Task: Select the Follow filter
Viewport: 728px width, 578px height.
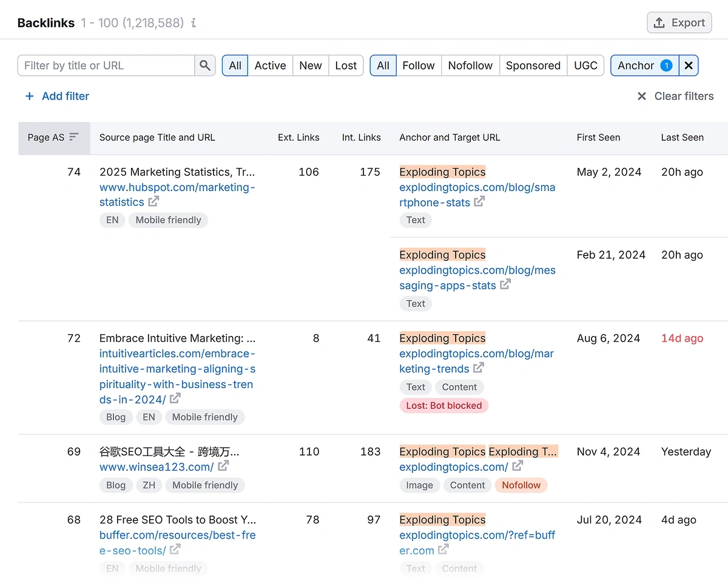Action: pos(419,66)
